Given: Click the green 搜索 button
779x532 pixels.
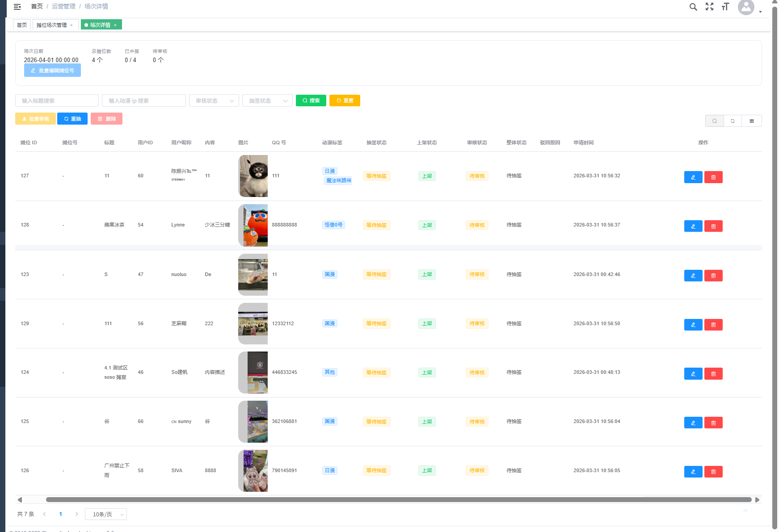Looking at the screenshot, I should click(x=311, y=101).
